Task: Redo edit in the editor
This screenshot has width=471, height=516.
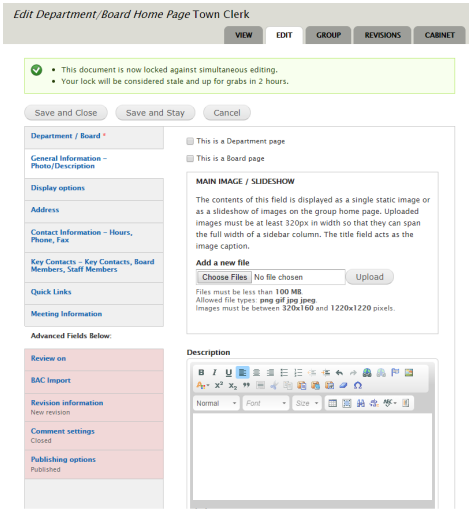Action: pyautogui.click(x=353, y=372)
